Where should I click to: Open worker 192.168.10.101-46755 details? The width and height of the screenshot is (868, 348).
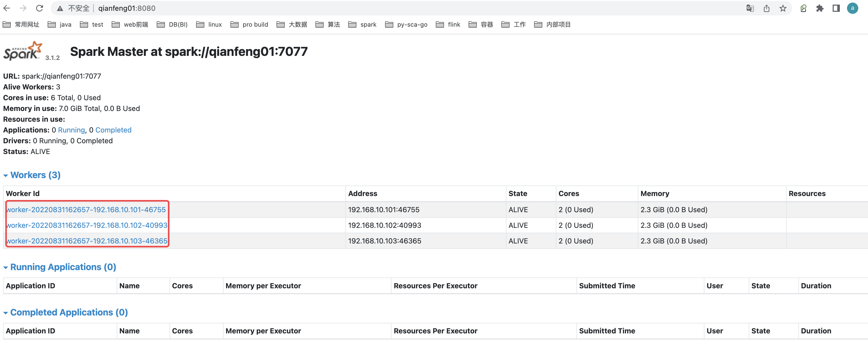tap(86, 210)
